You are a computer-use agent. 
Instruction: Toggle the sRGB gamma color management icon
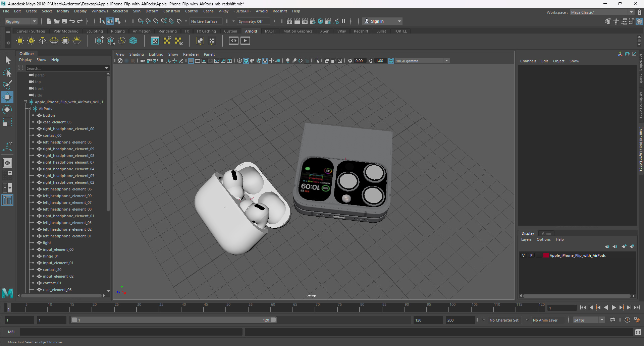(x=391, y=61)
